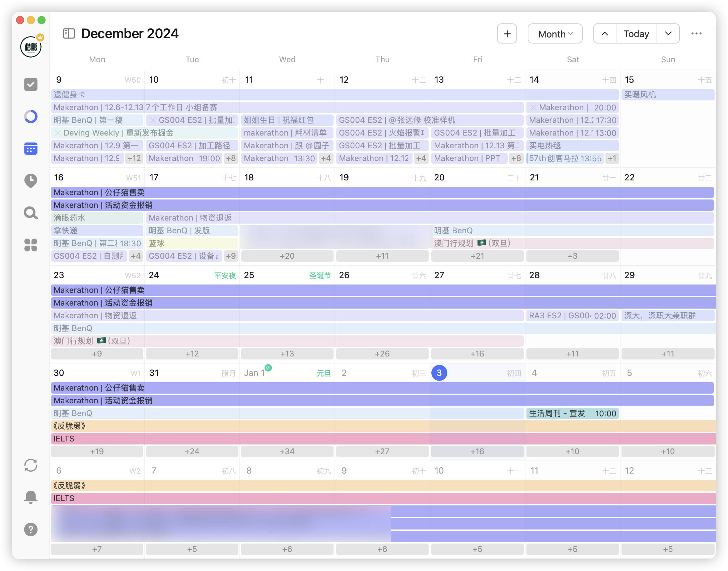Open the Month view dropdown
This screenshot has height=571, width=728.
(x=555, y=34)
